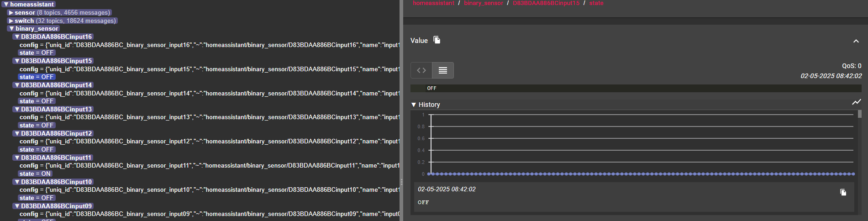Open the History chart icon
868x221 pixels.
[x=856, y=102]
